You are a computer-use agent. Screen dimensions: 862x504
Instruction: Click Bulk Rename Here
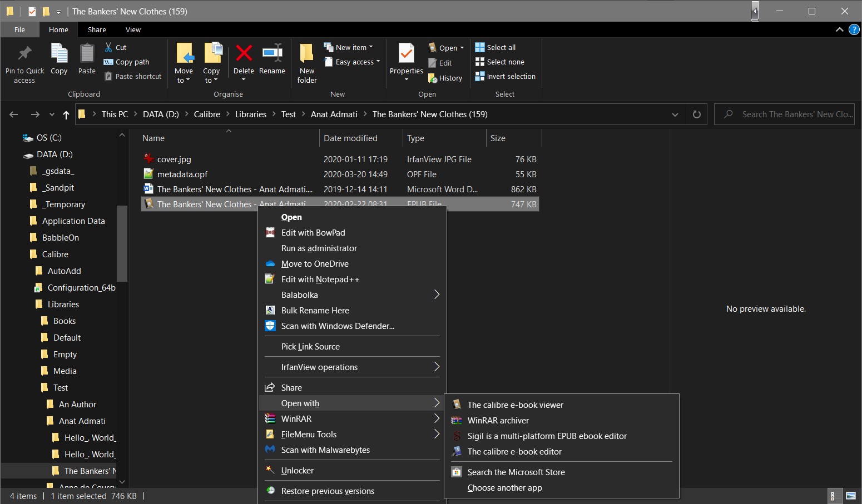tap(353, 311)
